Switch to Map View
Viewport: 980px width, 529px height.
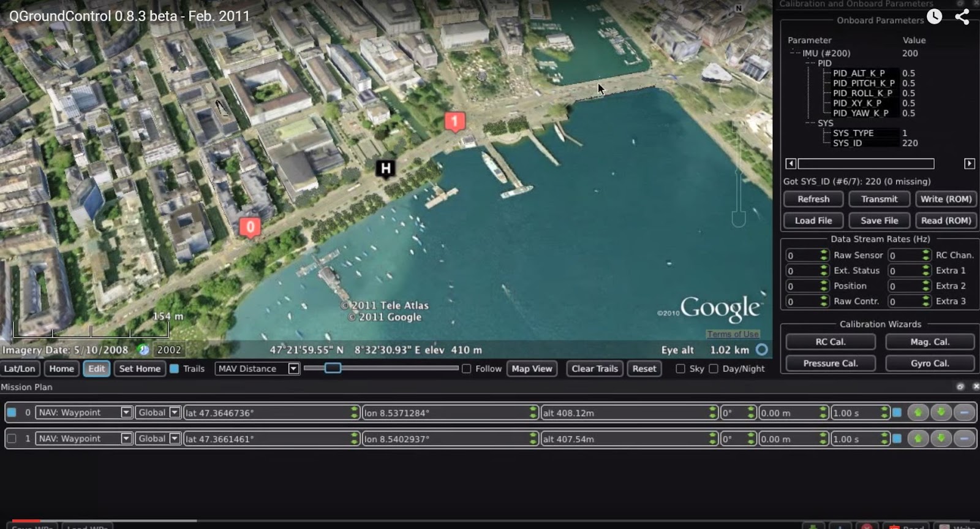tap(532, 368)
